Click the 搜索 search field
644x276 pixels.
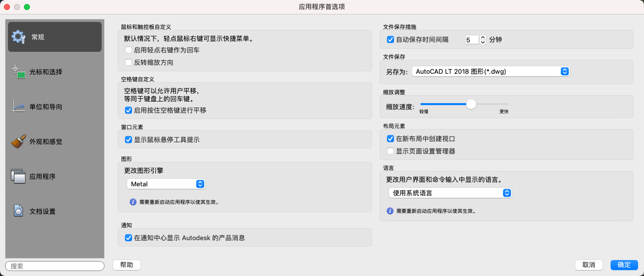coord(55,266)
